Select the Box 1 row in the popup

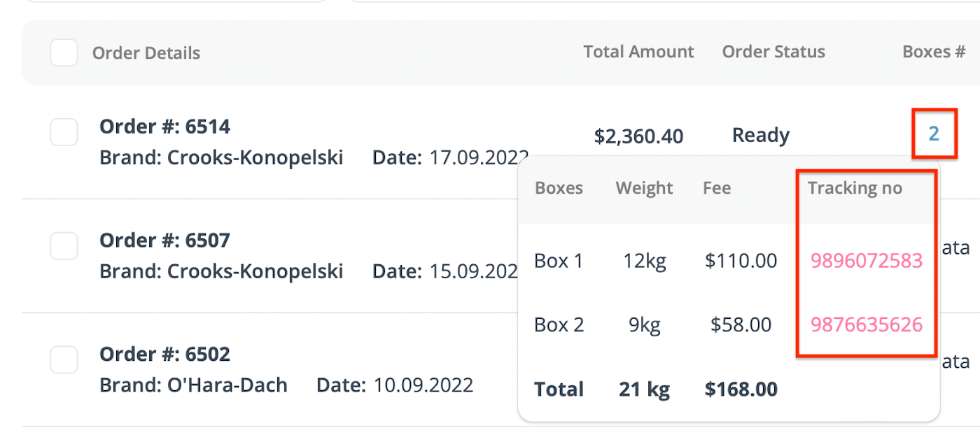click(x=559, y=260)
